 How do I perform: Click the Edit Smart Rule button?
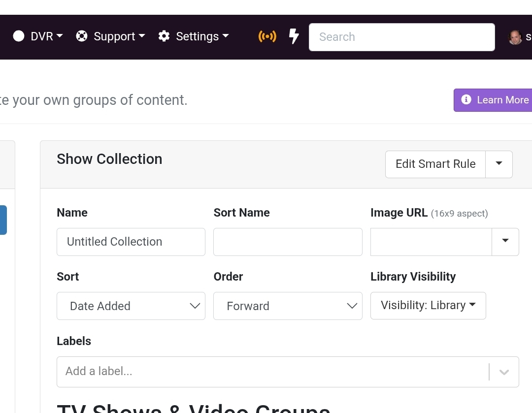[435, 164]
